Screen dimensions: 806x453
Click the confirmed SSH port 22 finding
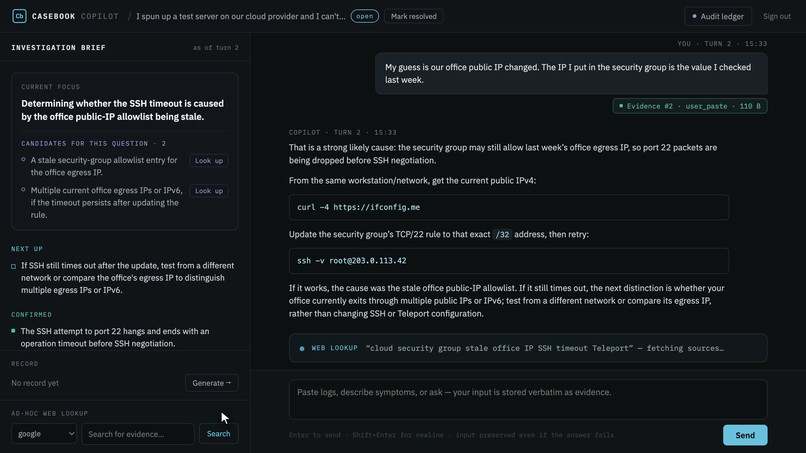[x=115, y=337]
